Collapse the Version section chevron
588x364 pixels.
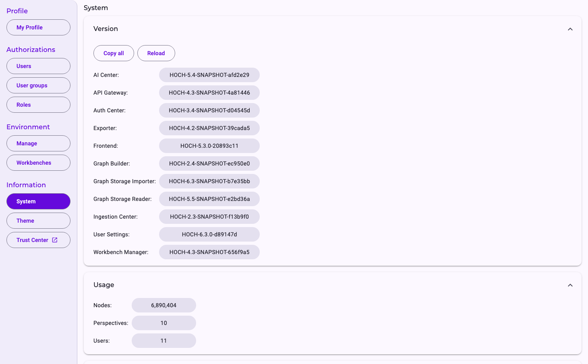tap(570, 29)
